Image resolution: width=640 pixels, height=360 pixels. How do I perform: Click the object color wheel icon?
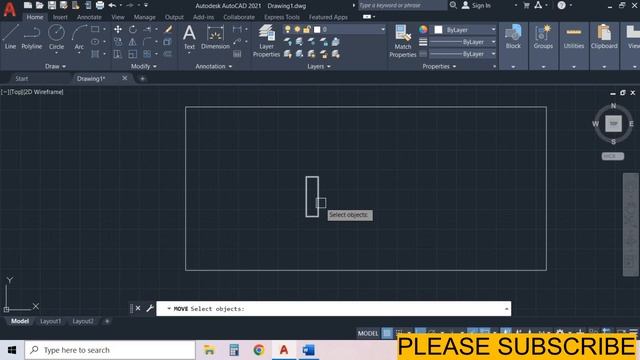click(423, 29)
